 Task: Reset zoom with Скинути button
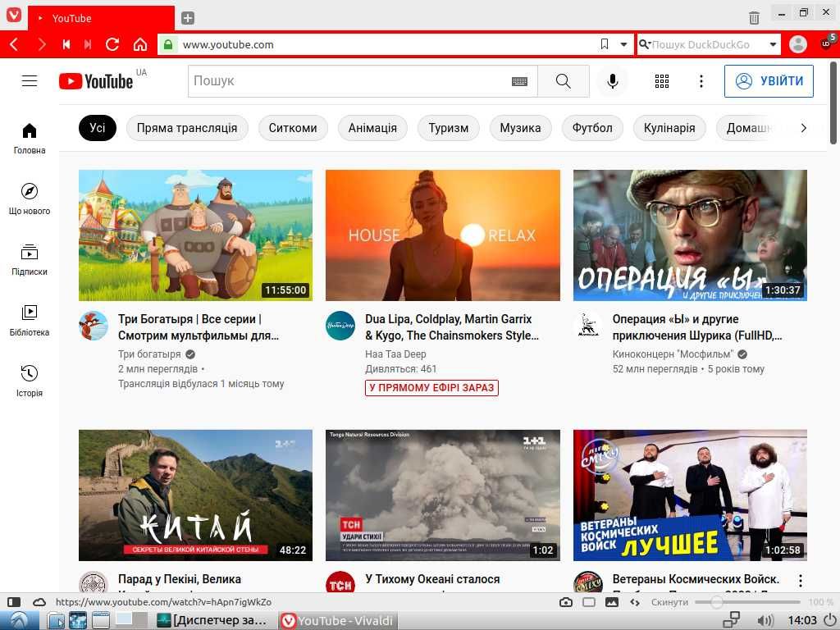pos(669,602)
